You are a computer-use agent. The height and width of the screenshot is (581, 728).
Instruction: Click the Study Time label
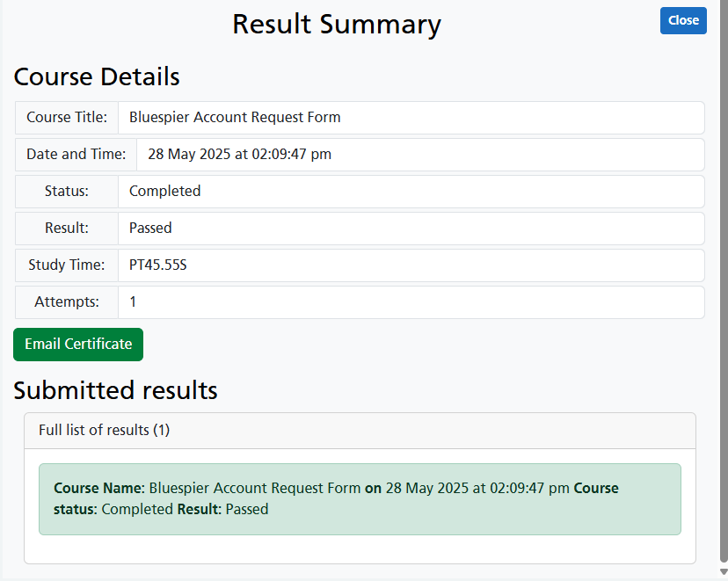67,265
